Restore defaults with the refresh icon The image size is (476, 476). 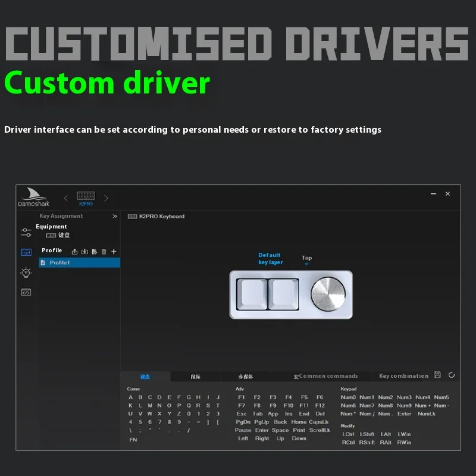click(452, 375)
